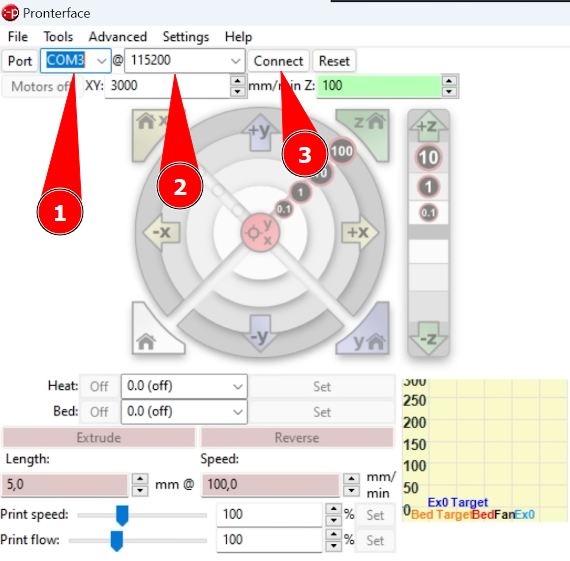Screen dimensions: 570x561
Task: Click the home Y axis icon
Action: (368, 332)
